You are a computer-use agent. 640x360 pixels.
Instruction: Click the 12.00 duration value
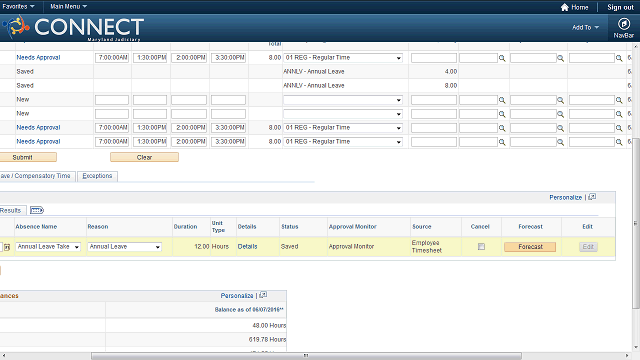tap(202, 247)
